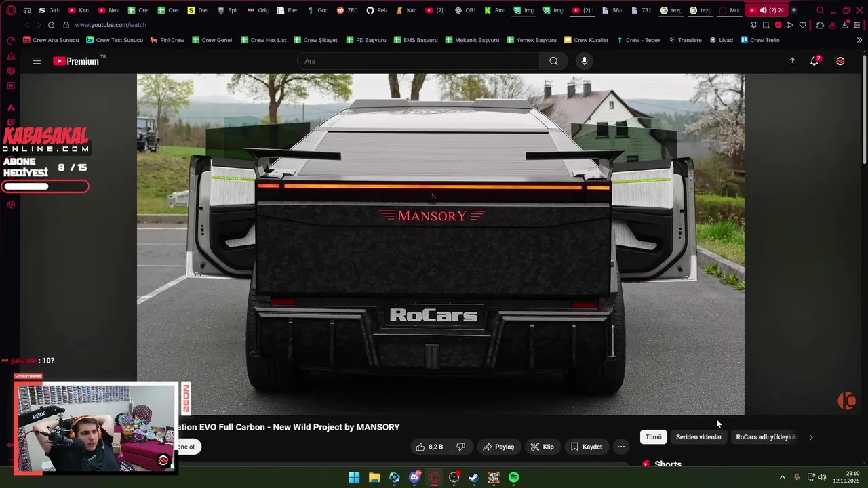Switch to the GitHub browser tab
The image size is (868, 488).
click(x=377, y=10)
